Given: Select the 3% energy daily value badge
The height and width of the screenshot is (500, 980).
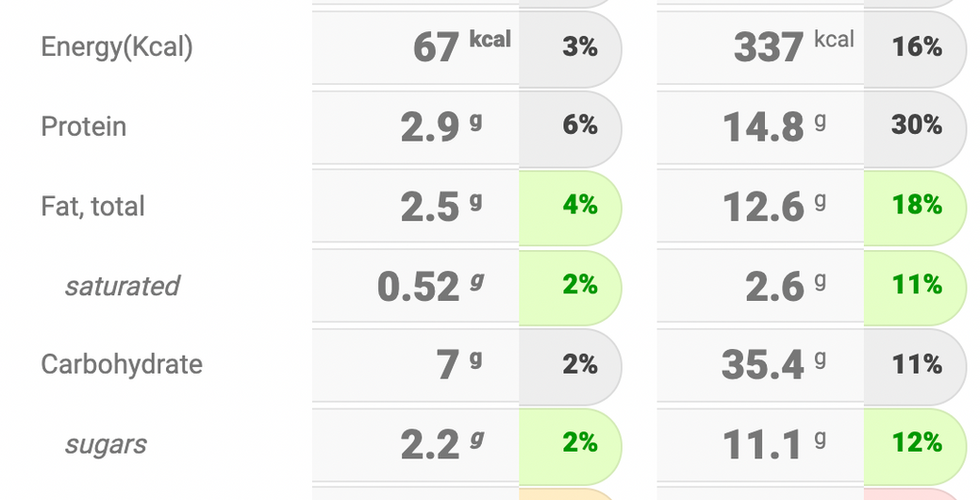Looking at the screenshot, I should [x=571, y=48].
